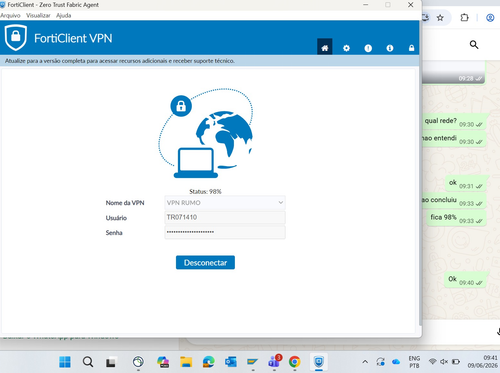Go to FortiClient home tab icon
500x373 pixels.
click(324, 48)
